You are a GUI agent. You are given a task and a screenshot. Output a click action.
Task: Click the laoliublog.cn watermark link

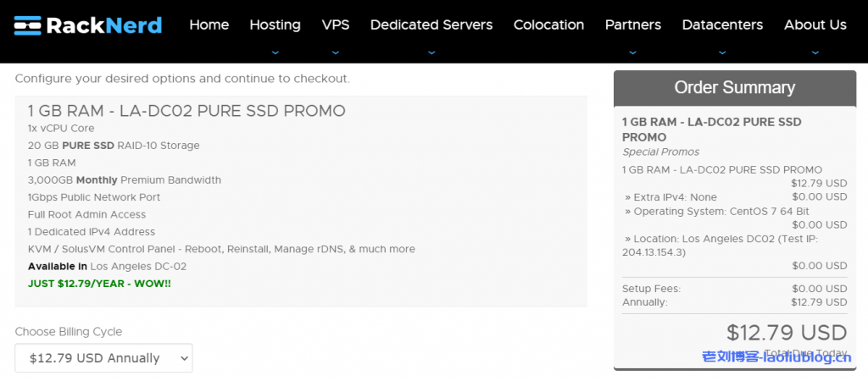tap(776, 357)
